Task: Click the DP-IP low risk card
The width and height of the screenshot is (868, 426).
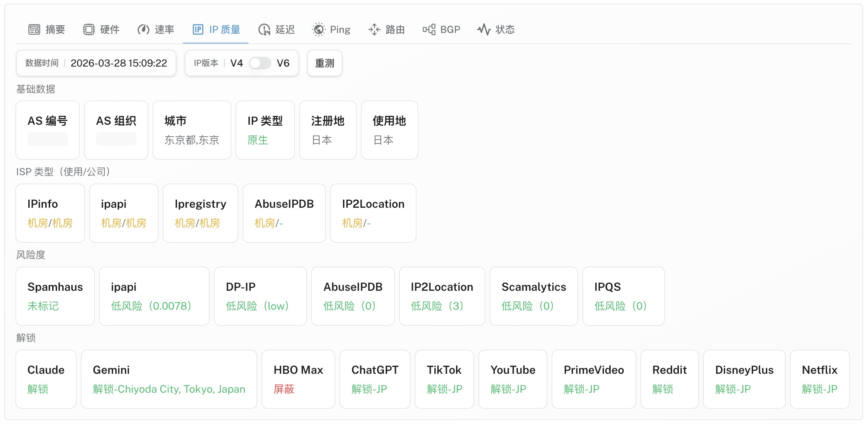Action: tap(260, 296)
